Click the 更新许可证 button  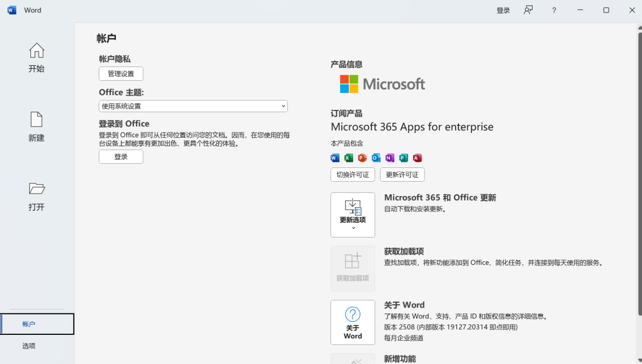coord(402,175)
